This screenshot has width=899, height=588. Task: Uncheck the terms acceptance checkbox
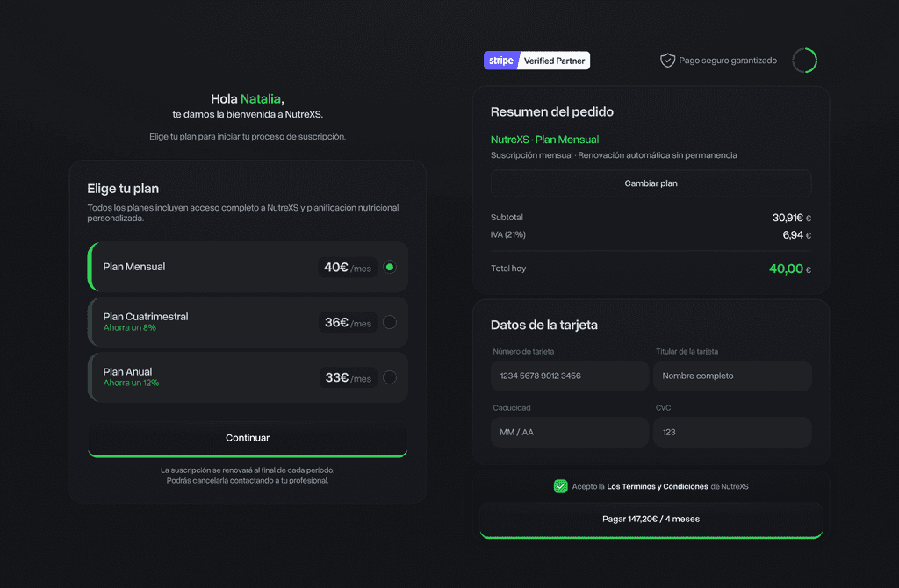560,486
